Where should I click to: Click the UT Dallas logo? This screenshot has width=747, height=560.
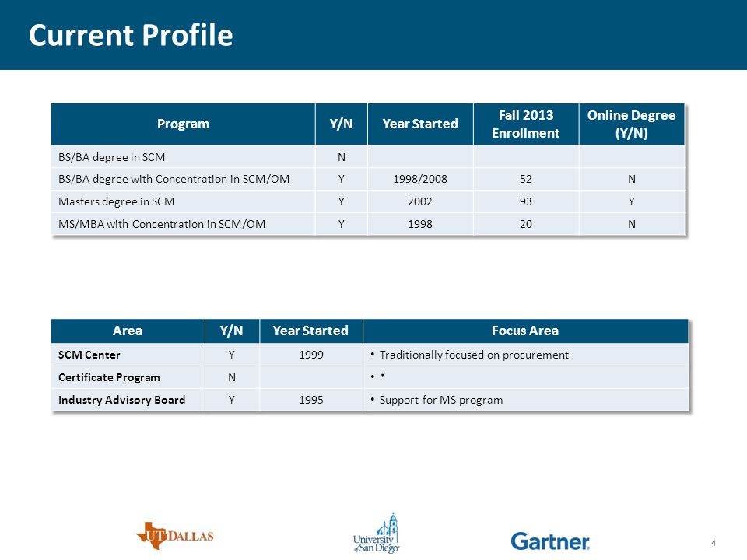175,536
